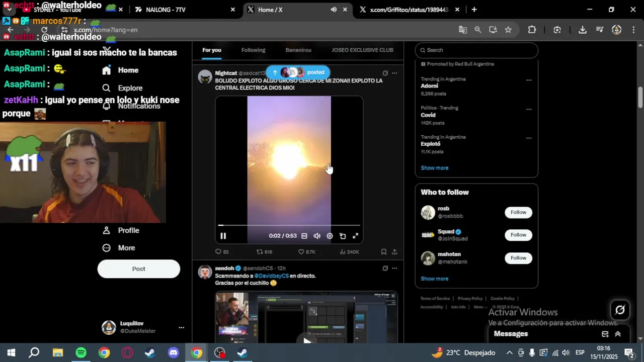Show more trending topics
The height and width of the screenshot is (362, 644).
point(434,168)
